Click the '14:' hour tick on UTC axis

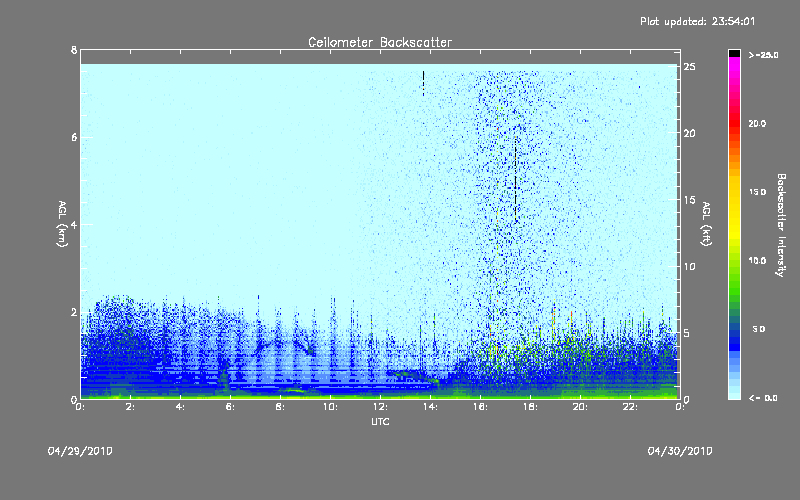[x=431, y=407]
